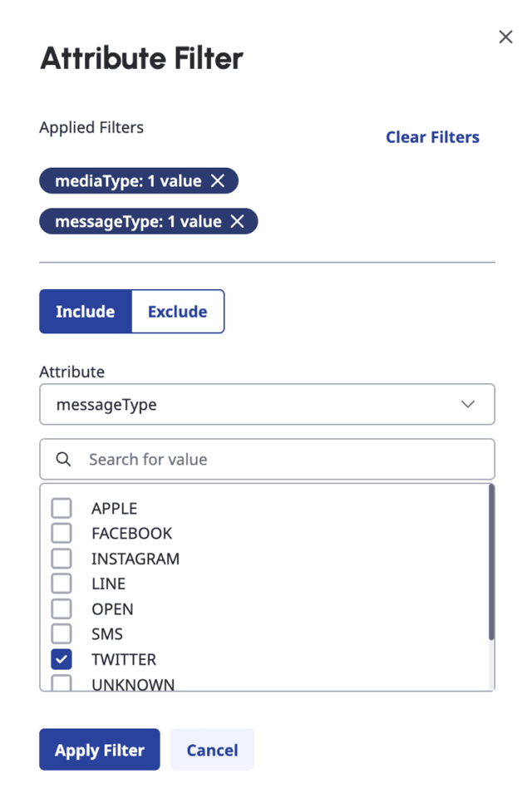Click the Clear Filters link

[x=432, y=137]
